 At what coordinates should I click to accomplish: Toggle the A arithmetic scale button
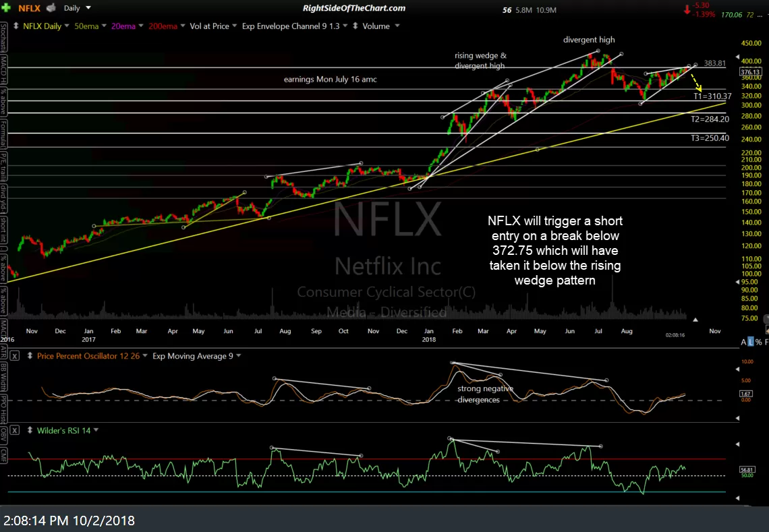pos(743,343)
